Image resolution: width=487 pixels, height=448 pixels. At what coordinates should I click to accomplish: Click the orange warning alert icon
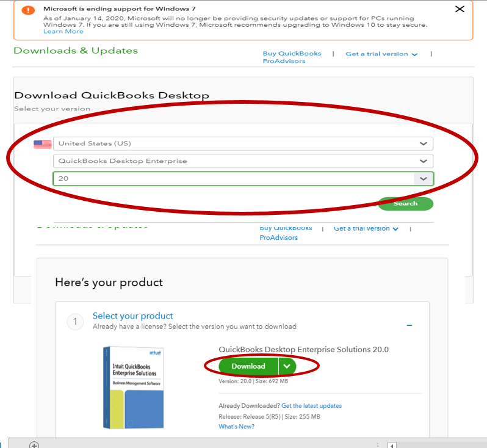(x=28, y=10)
